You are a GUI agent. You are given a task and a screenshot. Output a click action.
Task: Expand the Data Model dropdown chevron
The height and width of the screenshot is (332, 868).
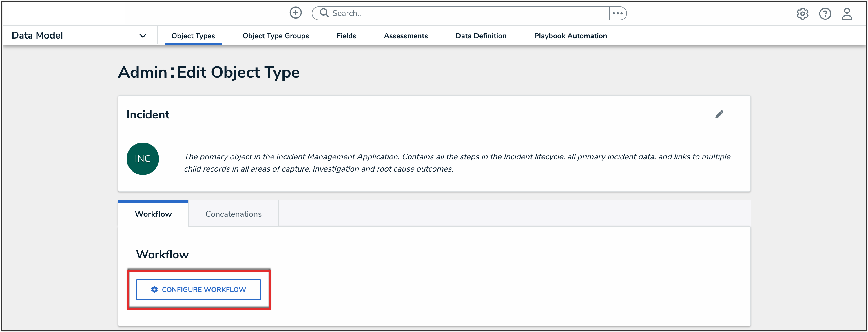coord(143,36)
